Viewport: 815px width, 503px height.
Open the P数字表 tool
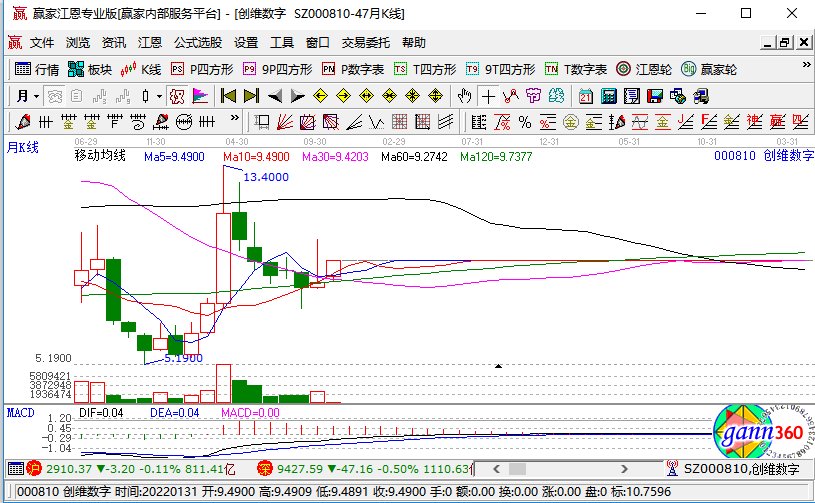[353, 69]
